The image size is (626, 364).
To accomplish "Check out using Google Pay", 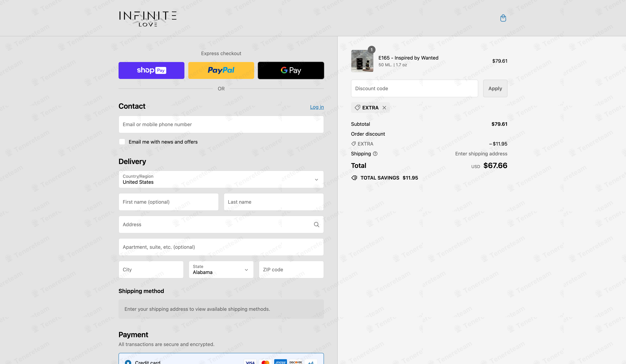I will (x=291, y=70).
